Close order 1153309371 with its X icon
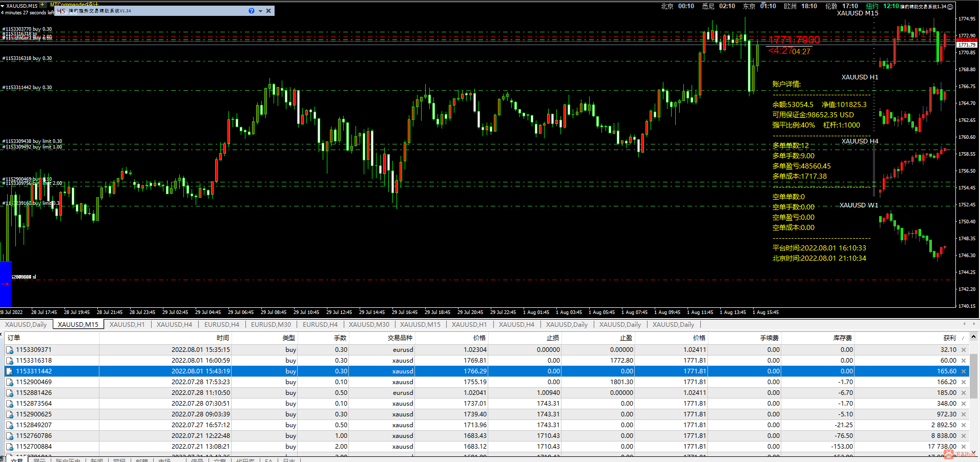Viewport: 980px width, 462px height. tap(964, 350)
